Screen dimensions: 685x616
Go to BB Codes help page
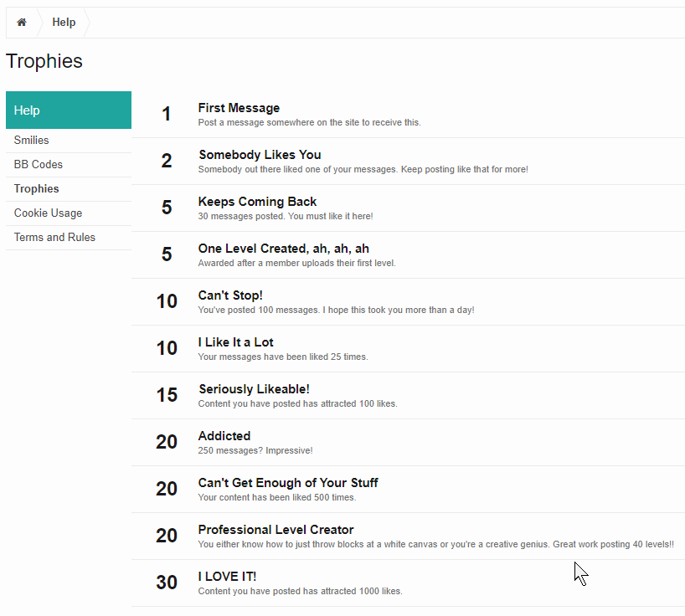point(39,165)
